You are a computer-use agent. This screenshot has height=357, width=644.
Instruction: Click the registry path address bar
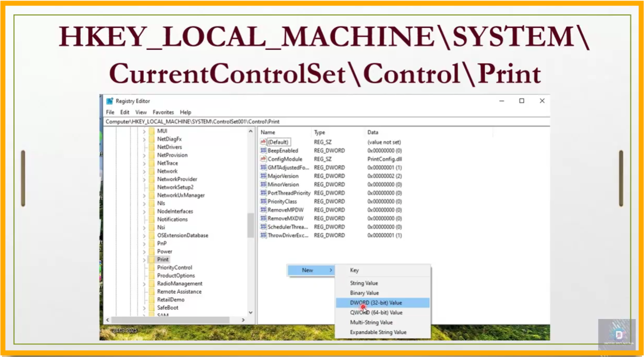click(x=324, y=121)
